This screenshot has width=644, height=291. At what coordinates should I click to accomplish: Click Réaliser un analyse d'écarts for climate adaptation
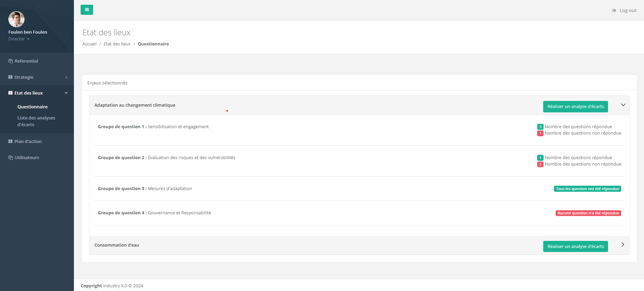pyautogui.click(x=575, y=107)
